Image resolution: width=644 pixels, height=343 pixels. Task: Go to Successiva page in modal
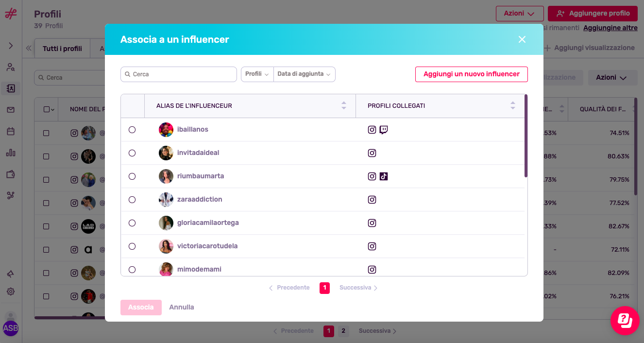(358, 288)
